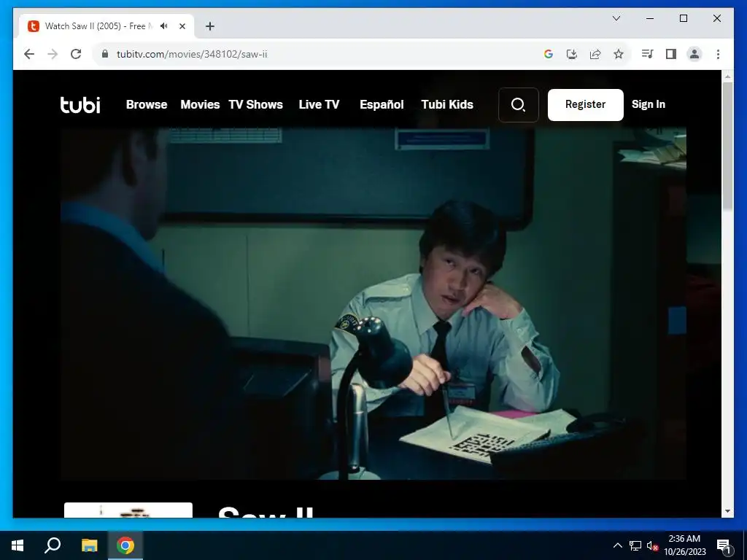Open Windows taskbar search
Image resolution: width=747 pixels, height=560 pixels.
click(x=53, y=545)
